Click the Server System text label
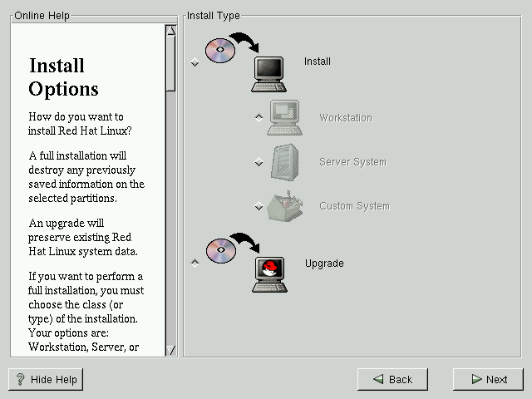Image resolution: width=532 pixels, height=399 pixels. point(352,162)
